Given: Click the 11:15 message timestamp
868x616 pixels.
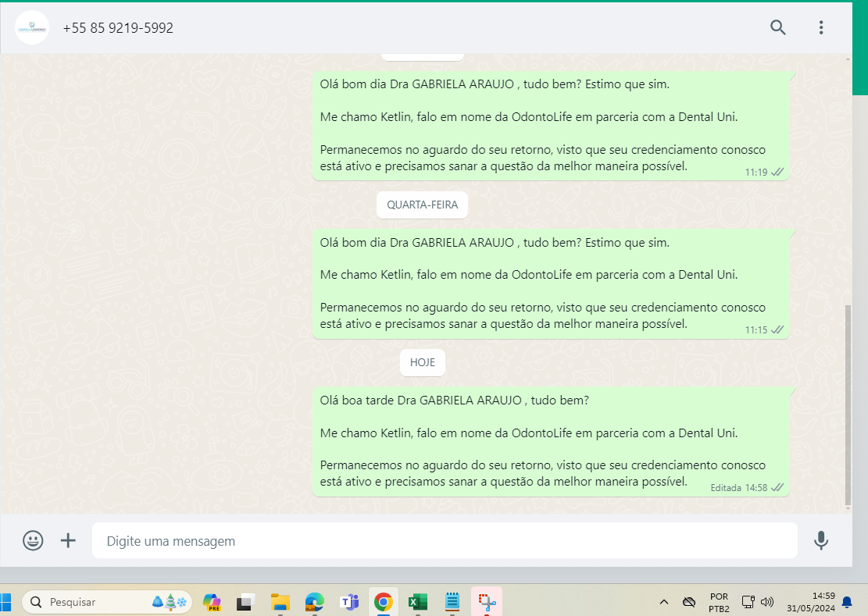Looking at the screenshot, I should pyautogui.click(x=755, y=330).
